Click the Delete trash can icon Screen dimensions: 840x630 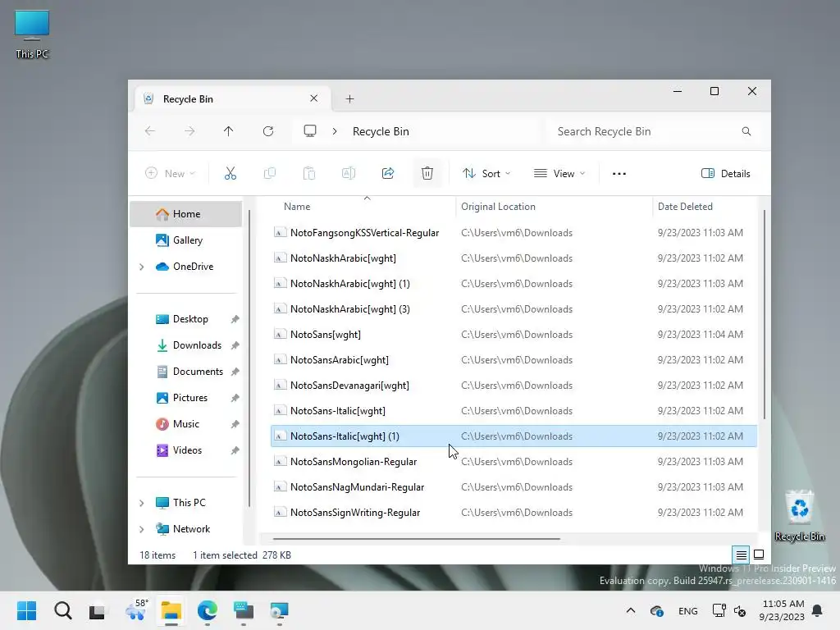427,174
